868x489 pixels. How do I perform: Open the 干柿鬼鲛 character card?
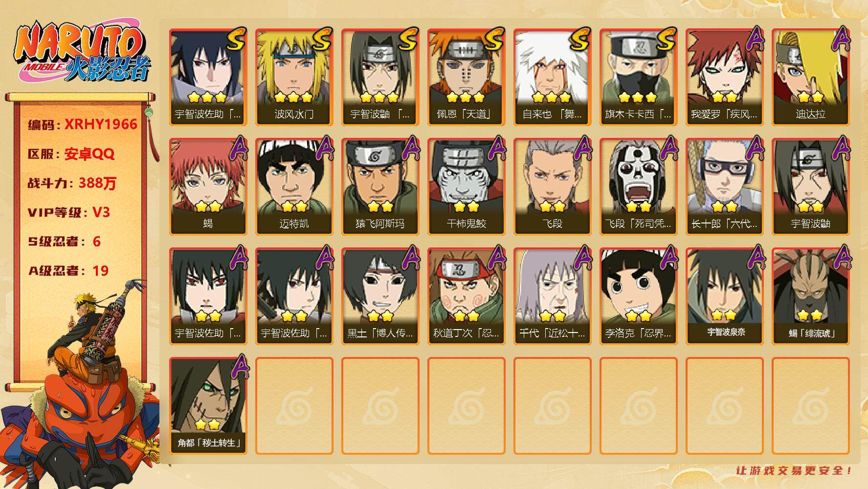tap(466, 187)
